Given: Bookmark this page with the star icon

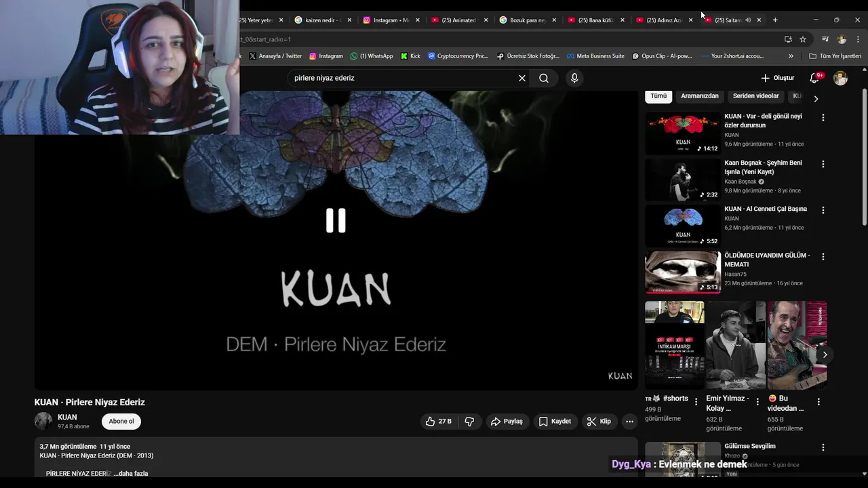Looking at the screenshot, I should (803, 39).
